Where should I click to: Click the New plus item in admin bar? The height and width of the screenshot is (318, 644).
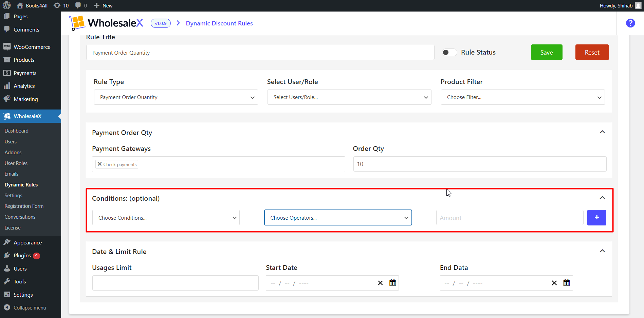click(x=103, y=5)
